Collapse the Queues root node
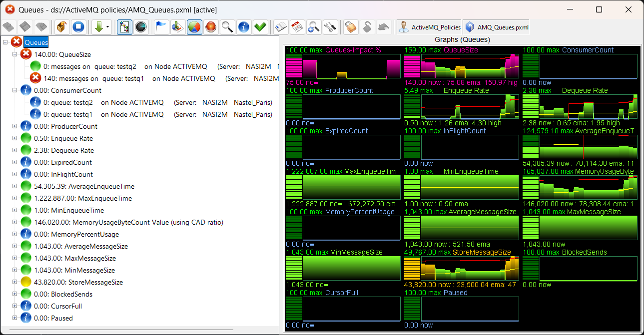Screen dimensions: 644x335 click(x=5, y=42)
